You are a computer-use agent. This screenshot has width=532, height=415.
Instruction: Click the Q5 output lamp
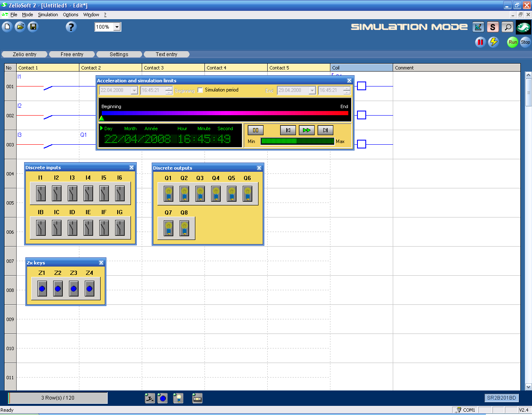232,194
